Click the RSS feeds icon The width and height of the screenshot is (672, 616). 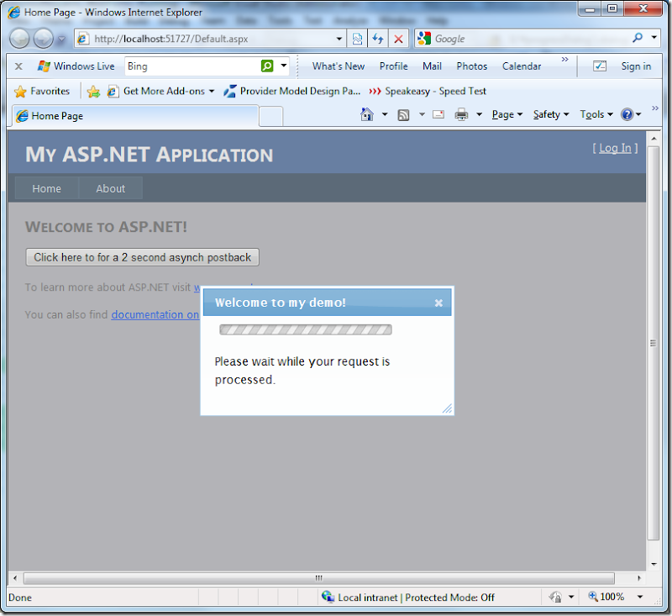(404, 115)
